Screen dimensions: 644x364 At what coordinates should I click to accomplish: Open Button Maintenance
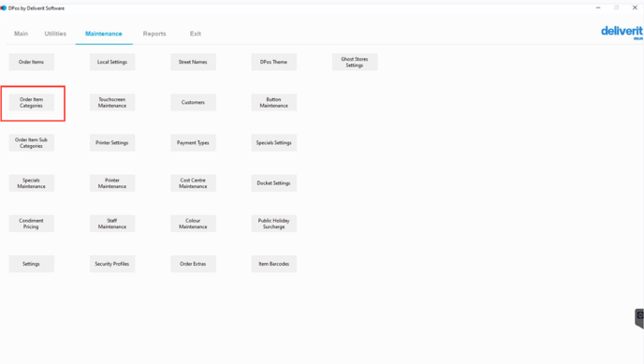tap(274, 103)
